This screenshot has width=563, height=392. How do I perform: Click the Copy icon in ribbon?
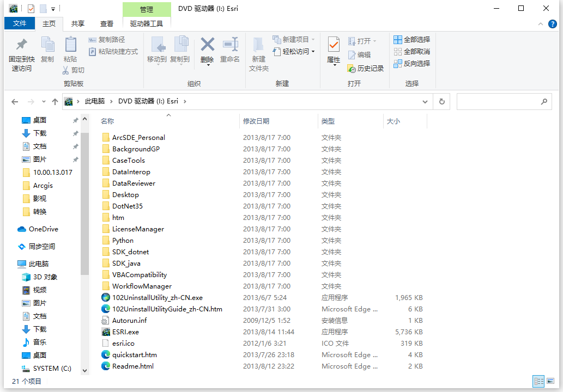pos(47,45)
